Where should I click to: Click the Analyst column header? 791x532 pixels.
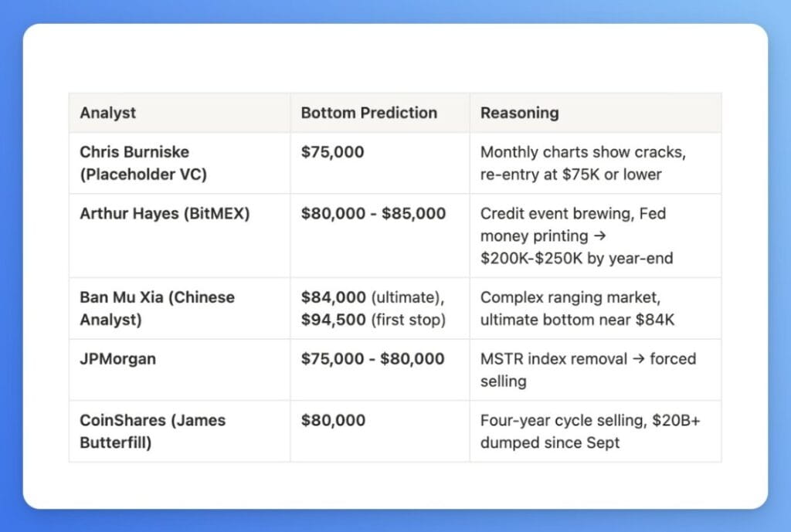pos(108,113)
